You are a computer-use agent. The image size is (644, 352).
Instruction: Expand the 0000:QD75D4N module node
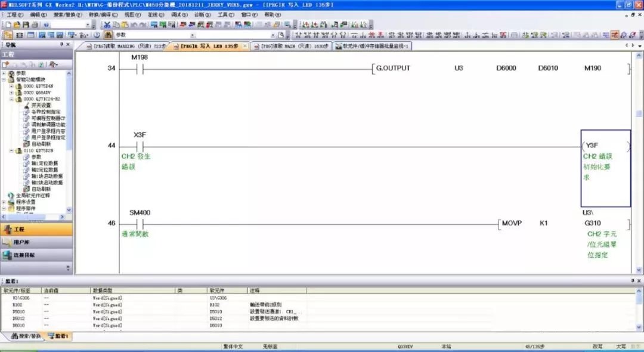tap(11, 86)
